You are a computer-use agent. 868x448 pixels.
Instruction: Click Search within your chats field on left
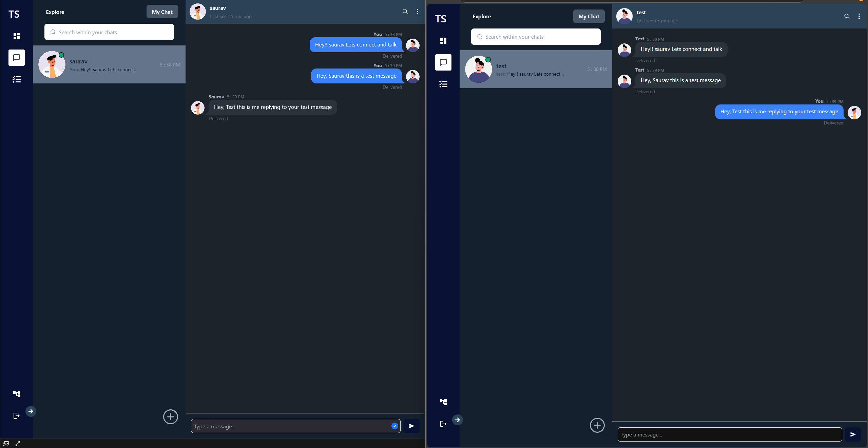point(109,32)
